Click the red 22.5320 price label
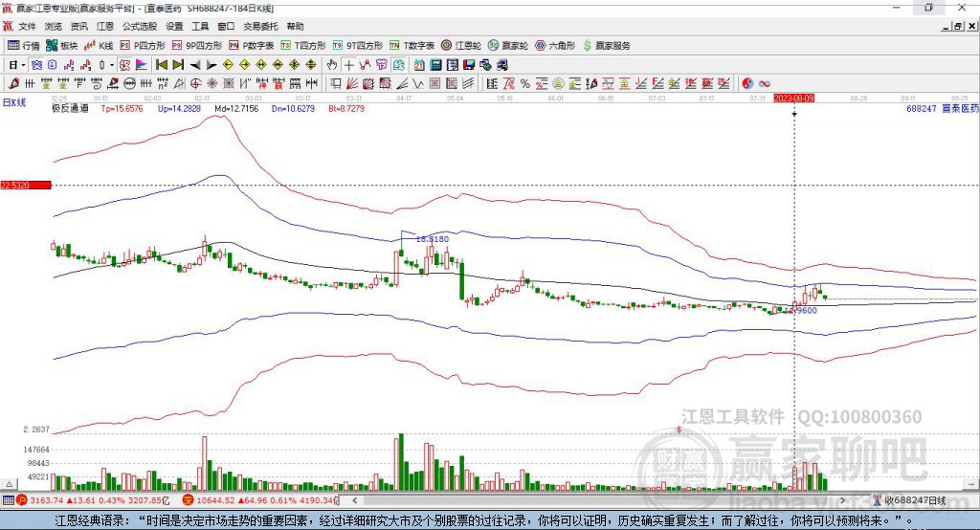 [26, 185]
